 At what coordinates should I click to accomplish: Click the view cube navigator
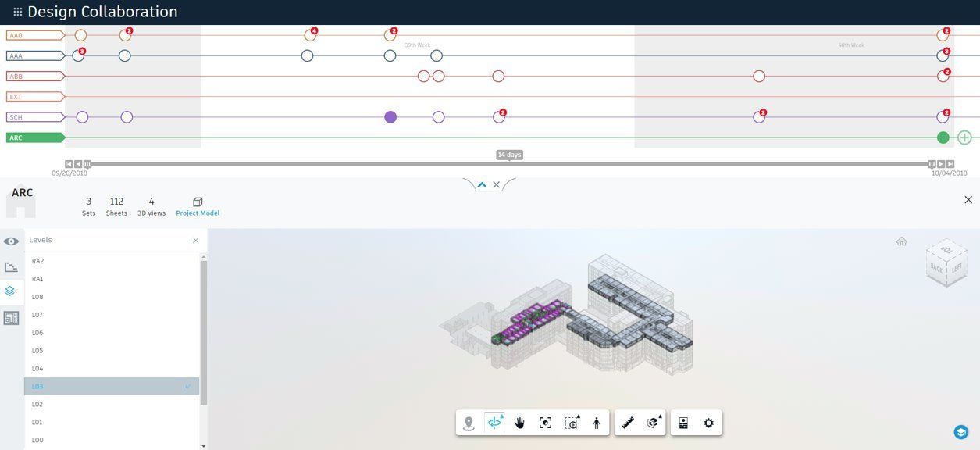pyautogui.click(x=948, y=262)
